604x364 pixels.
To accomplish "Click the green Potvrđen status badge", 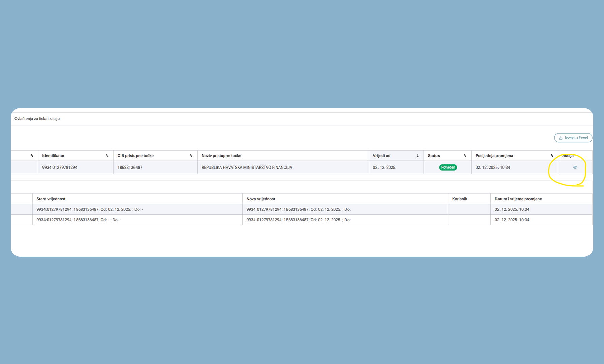I will [448, 168].
